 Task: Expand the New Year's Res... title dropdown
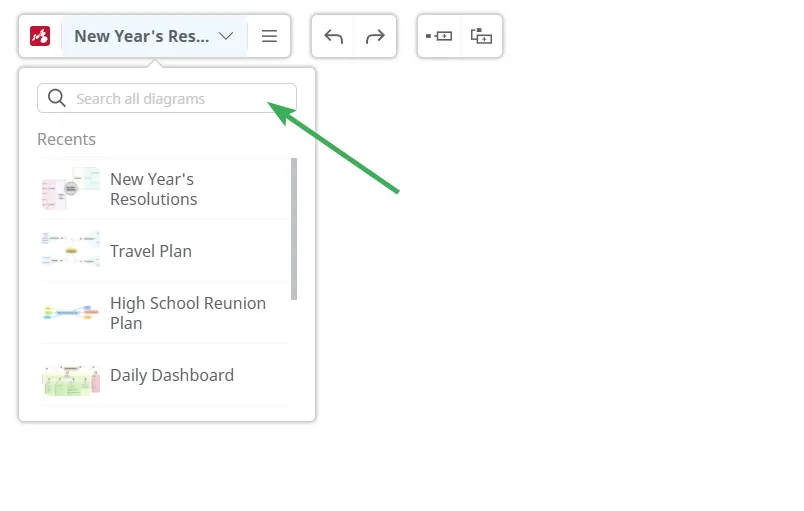(x=141, y=36)
